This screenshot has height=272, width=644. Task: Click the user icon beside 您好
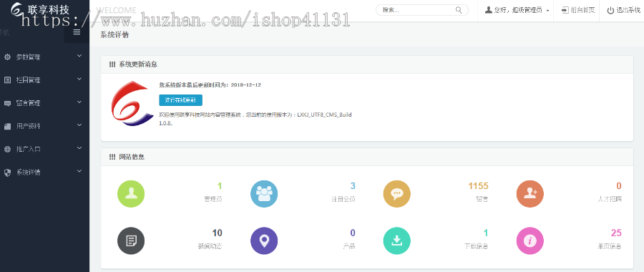coord(488,10)
